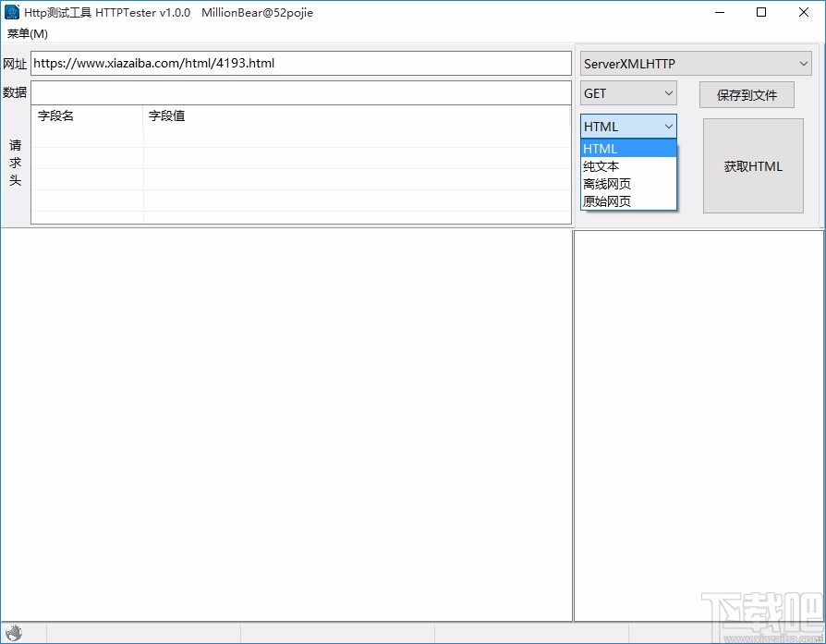Click the HTTPTester application icon in title bar
Image resolution: width=826 pixels, height=644 pixels.
pos(12,12)
